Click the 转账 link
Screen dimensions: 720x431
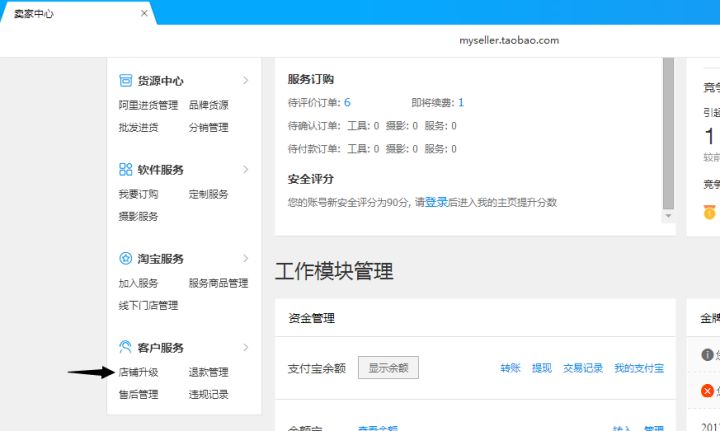click(x=510, y=368)
